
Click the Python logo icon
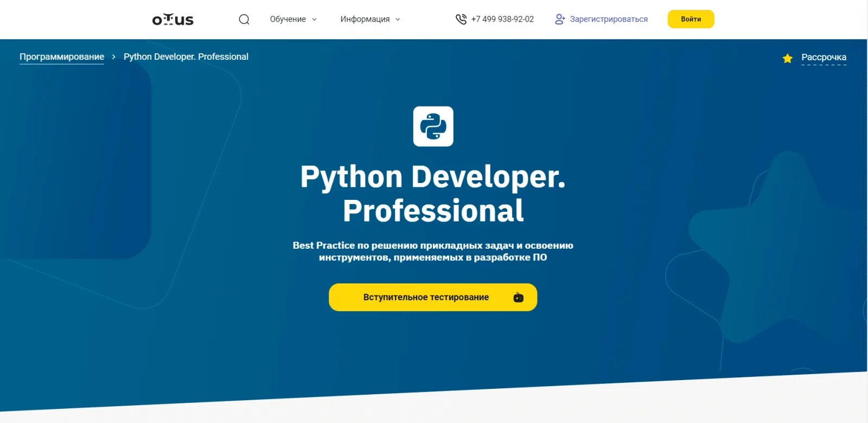(x=433, y=126)
